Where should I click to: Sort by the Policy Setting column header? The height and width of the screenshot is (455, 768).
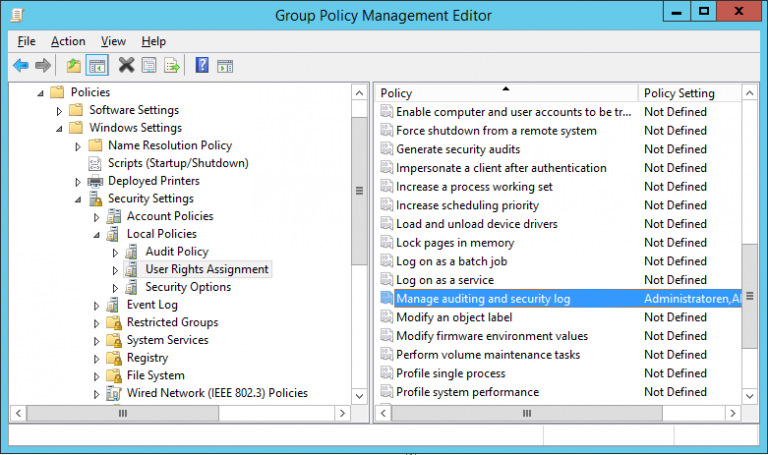click(679, 93)
